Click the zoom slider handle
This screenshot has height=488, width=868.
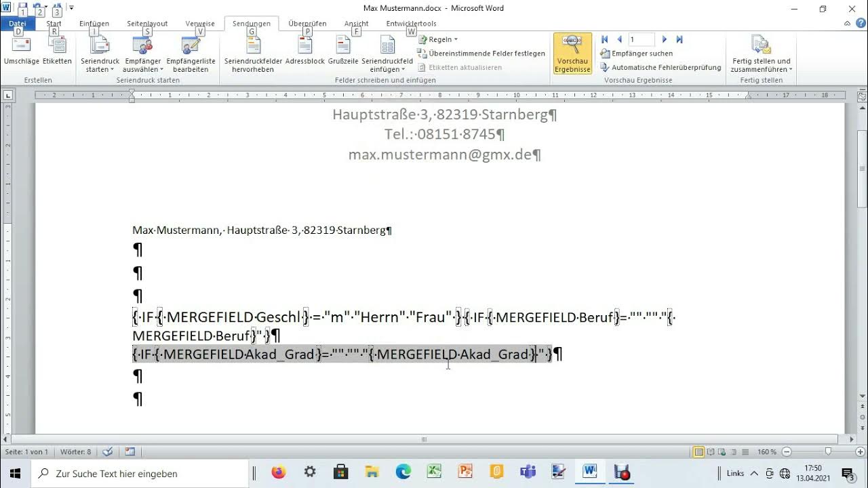[x=828, y=451]
